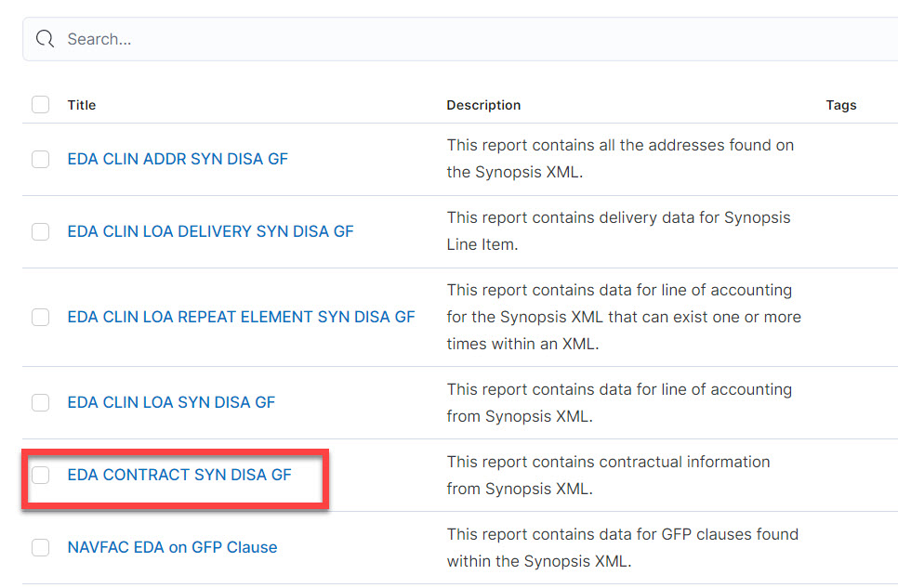Screen dimensions: 898x588
Task: Sort by the Title column header
Action: [x=82, y=105]
